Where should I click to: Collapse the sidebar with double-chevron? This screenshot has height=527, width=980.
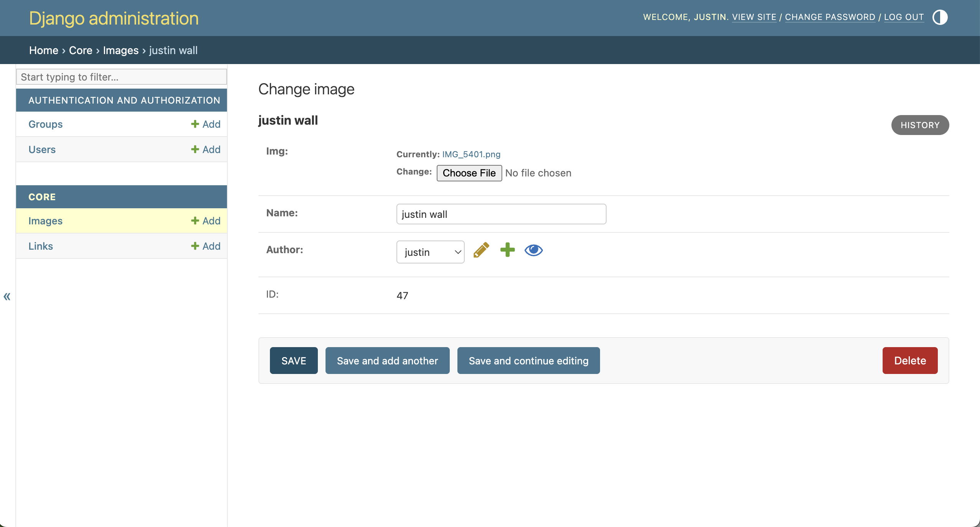pos(7,296)
